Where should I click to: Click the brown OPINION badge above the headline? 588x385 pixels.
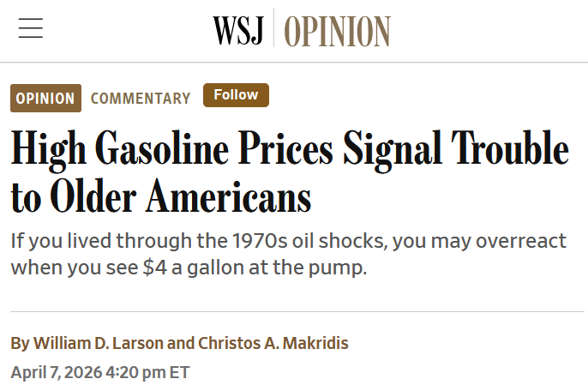45,98
